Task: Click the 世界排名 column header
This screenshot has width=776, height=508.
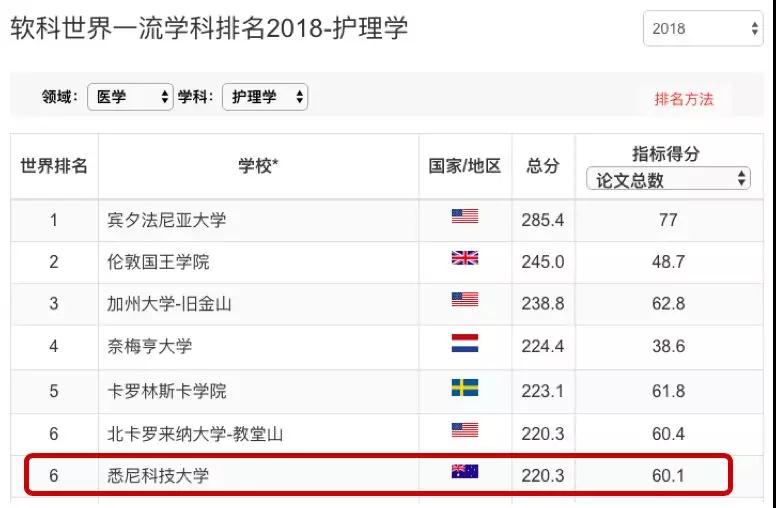Action: coord(54,166)
